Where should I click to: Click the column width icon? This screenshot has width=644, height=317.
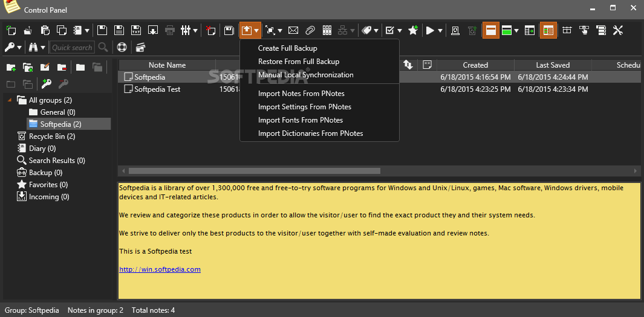click(567, 30)
